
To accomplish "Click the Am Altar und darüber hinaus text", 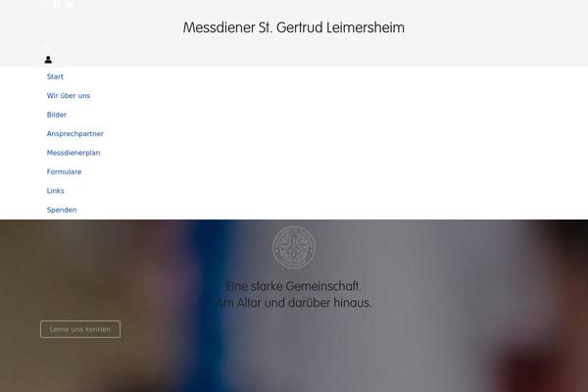I will (x=294, y=303).
